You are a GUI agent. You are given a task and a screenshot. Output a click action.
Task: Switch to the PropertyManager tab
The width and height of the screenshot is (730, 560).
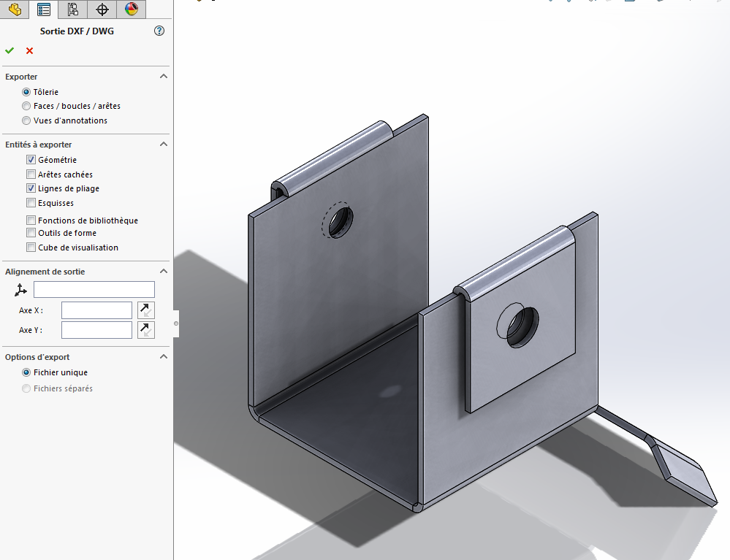click(x=44, y=9)
